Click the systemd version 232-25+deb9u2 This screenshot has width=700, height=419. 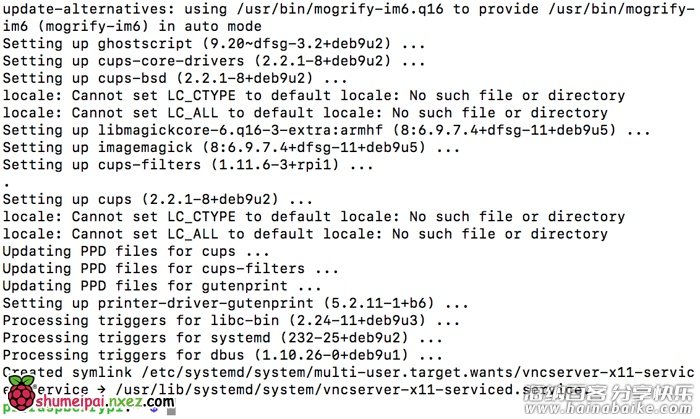click(x=344, y=338)
